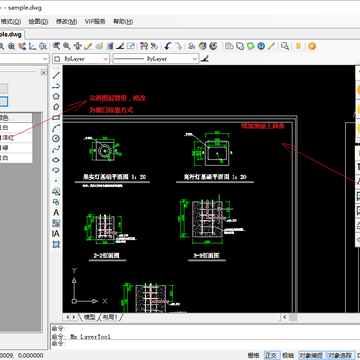This screenshot has width=360, height=360.
Task: Click the layout tabs right scroll arrow
Action: tap(74, 317)
